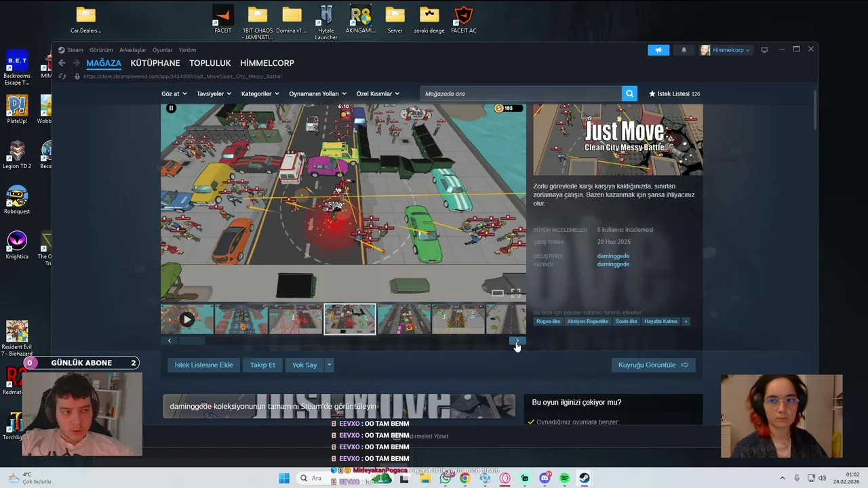Screen dimensions: 868x488
Task: Enter fullscreen on the trailer player
Action: (x=515, y=293)
